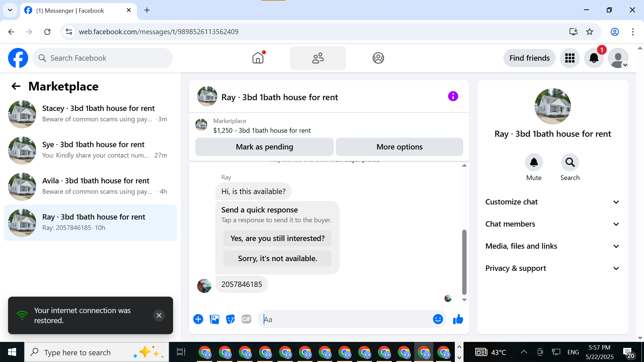Open Avila's house for rent conversation
This screenshot has width=644, height=362.
point(91,186)
